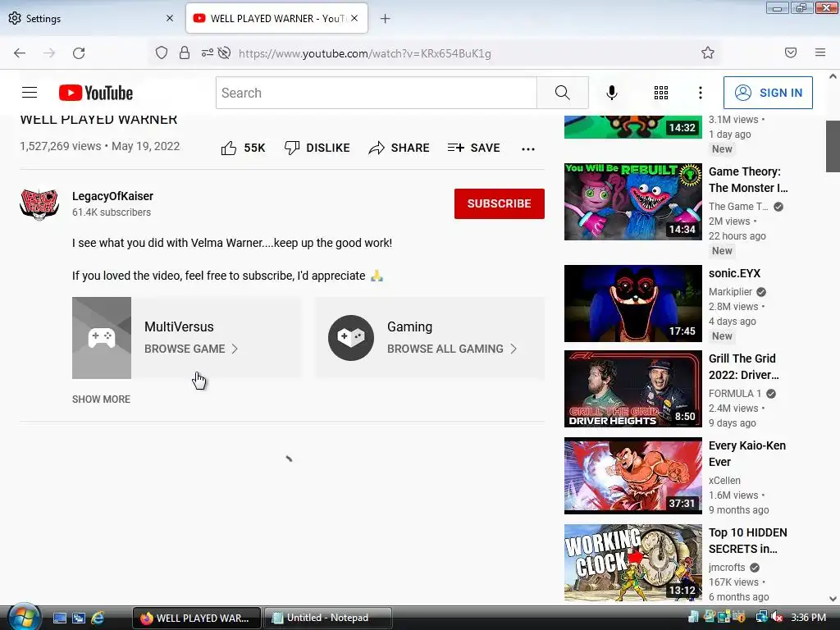Open Every Kaio-Ken Ever thumbnail
Viewport: 840px width, 630px height.
(x=632, y=476)
